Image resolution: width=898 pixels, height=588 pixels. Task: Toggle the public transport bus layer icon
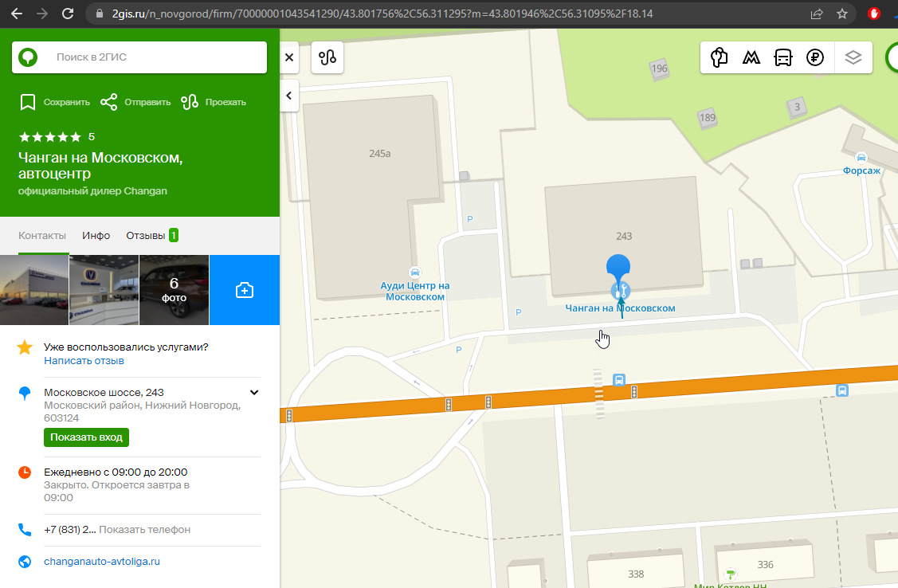point(783,57)
